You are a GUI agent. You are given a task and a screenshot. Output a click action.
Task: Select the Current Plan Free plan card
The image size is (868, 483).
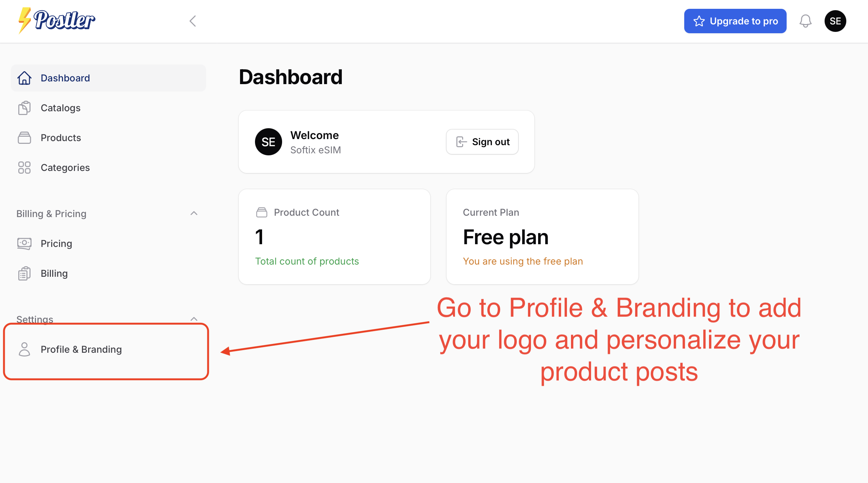542,236
